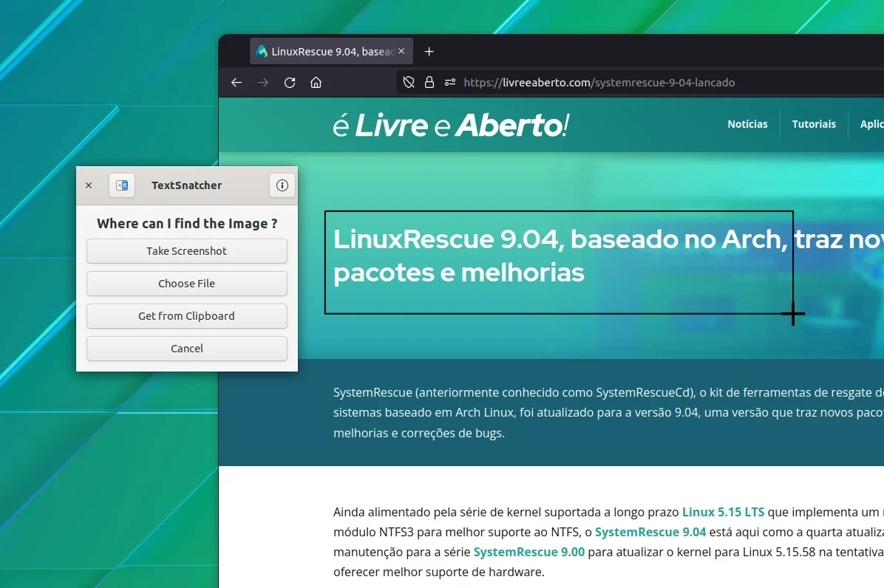Click the article headline LinuxRescue 9.04

point(609,256)
